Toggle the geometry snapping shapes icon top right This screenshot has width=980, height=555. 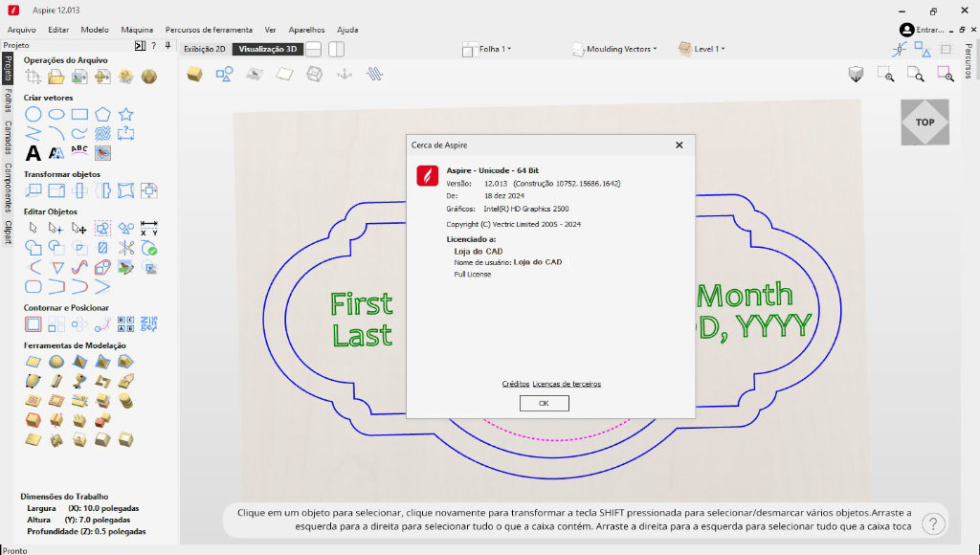click(923, 49)
